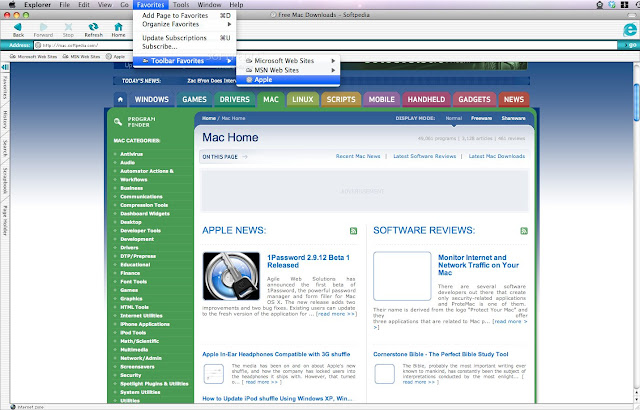Open the GADGETS category tab
640x410 pixels.
(x=474, y=100)
